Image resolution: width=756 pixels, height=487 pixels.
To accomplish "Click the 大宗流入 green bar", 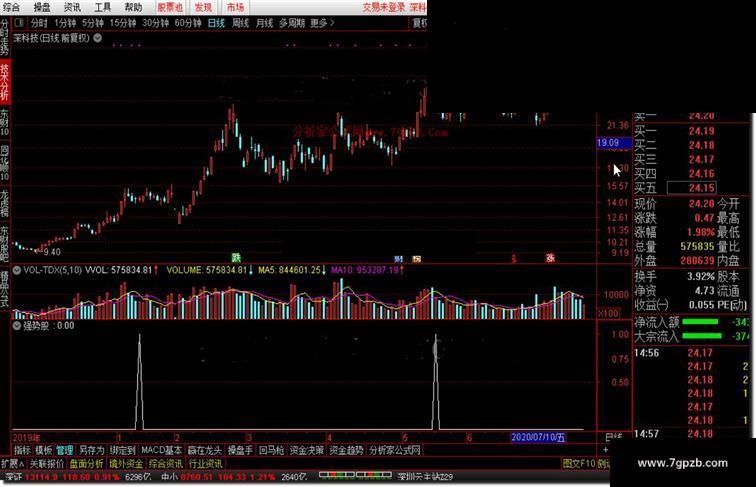I will click(x=702, y=336).
